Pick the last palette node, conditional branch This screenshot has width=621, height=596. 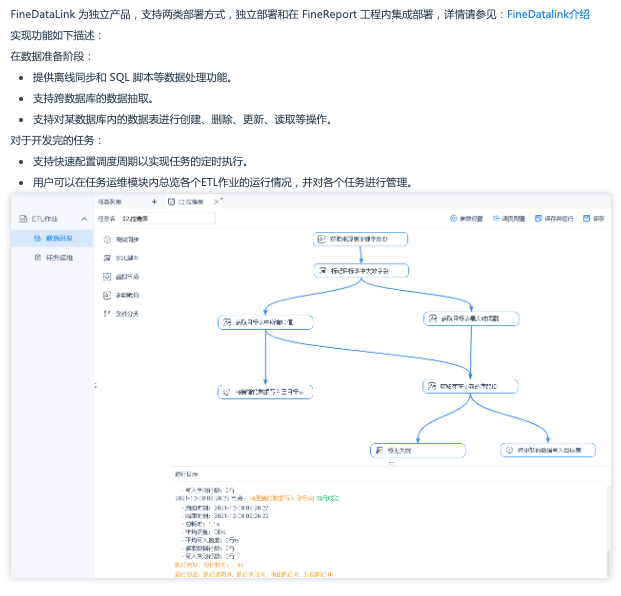[x=121, y=314]
